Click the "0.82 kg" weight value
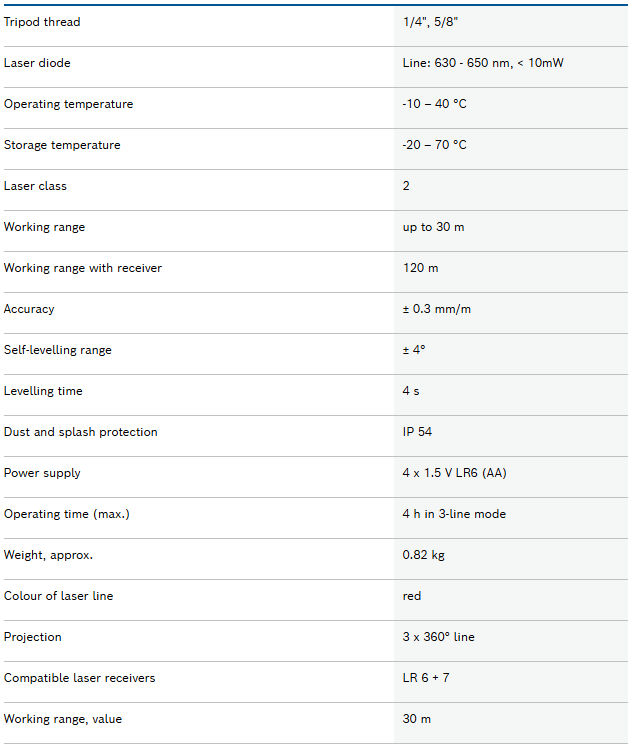The height and width of the screenshot is (746, 632). point(423,555)
